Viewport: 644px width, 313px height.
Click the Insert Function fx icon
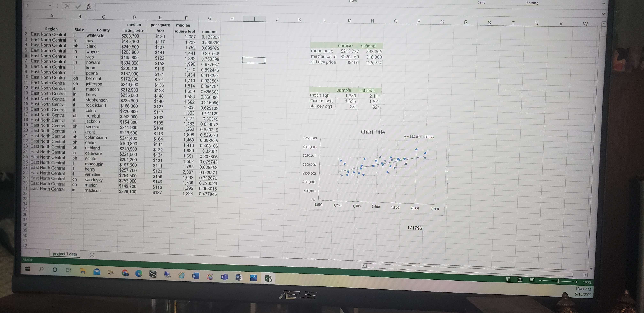(x=88, y=7)
